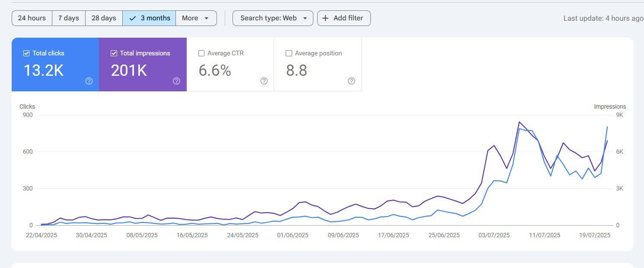Click the 201K total impressions value
The width and height of the screenshot is (644, 268).
pos(129,70)
